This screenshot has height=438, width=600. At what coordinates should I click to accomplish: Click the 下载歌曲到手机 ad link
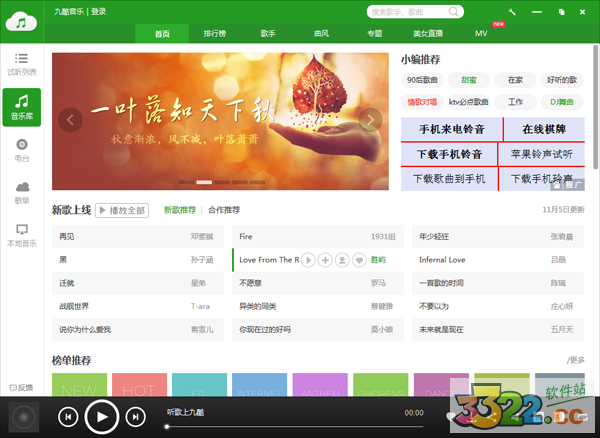point(449,179)
